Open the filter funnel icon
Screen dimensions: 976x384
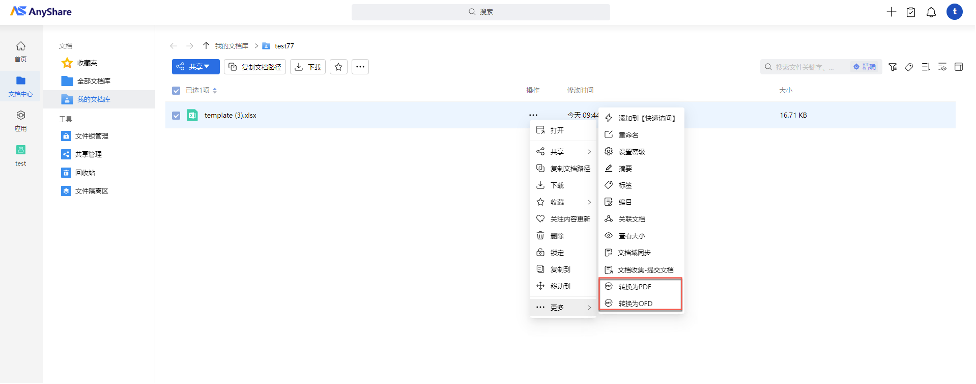point(893,67)
